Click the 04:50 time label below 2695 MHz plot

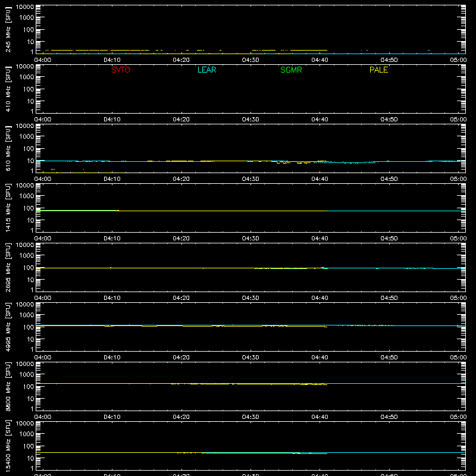tap(389, 298)
